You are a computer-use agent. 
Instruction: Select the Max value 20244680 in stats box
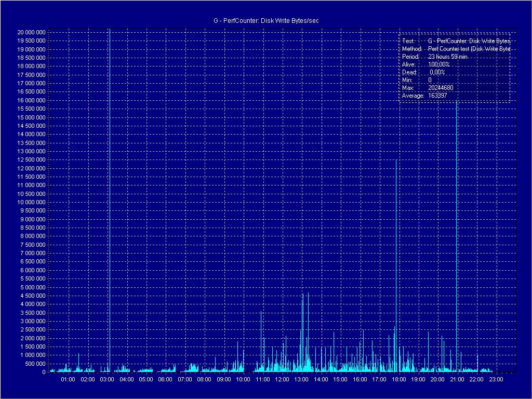click(441, 88)
